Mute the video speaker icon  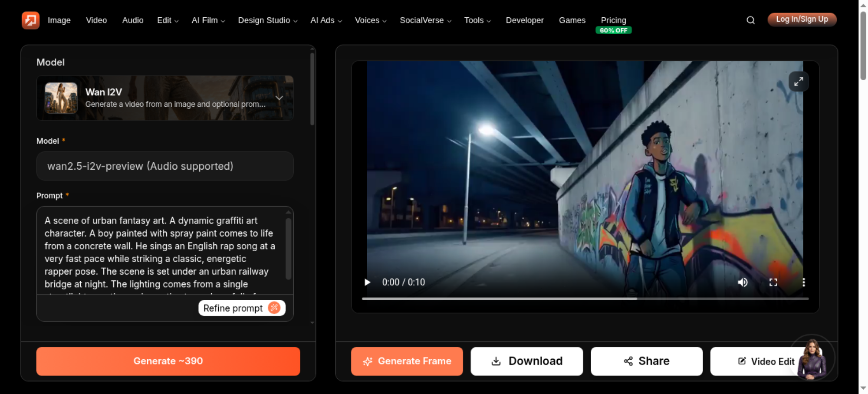[x=743, y=282]
